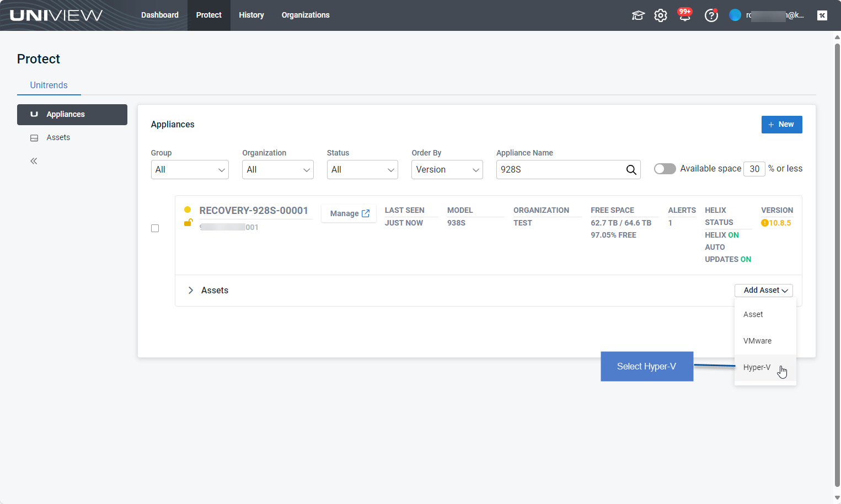841x504 pixels.
Task: Click the RECOVERY-928S-00001 appliance name
Action: [x=254, y=211]
